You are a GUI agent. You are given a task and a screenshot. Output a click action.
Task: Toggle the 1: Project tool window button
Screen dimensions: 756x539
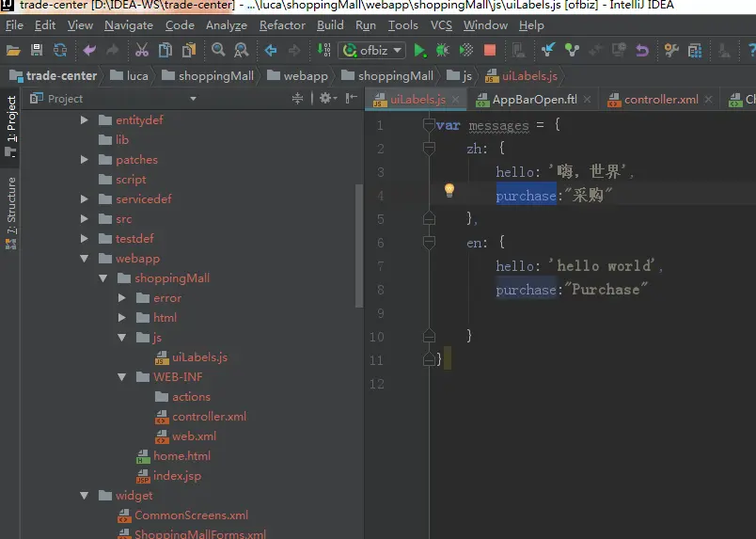pyautogui.click(x=10, y=126)
